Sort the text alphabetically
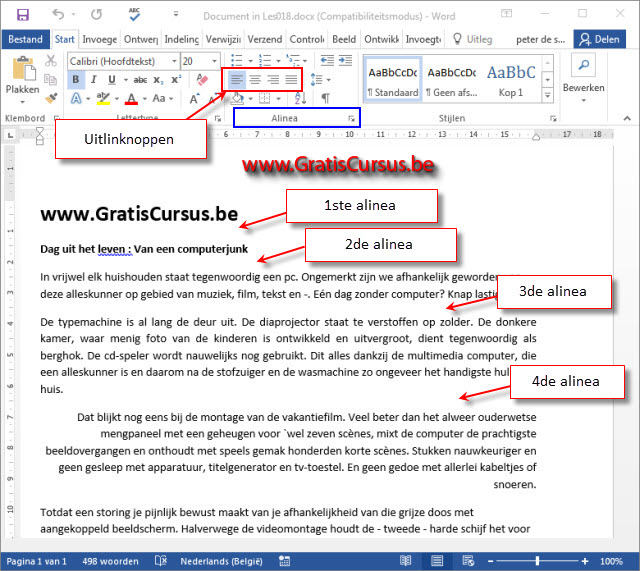Image resolution: width=640 pixels, height=571 pixels. pos(300,98)
